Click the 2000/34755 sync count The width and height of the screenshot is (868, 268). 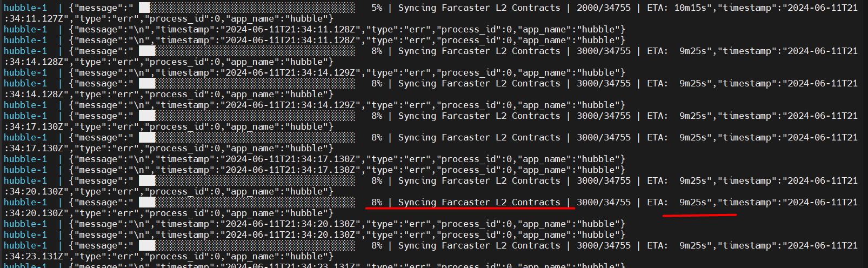point(603,8)
